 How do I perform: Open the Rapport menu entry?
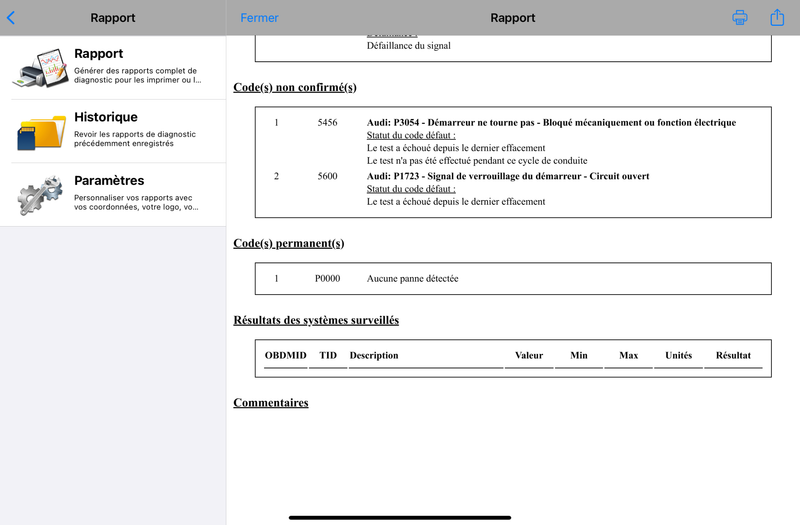(113, 68)
